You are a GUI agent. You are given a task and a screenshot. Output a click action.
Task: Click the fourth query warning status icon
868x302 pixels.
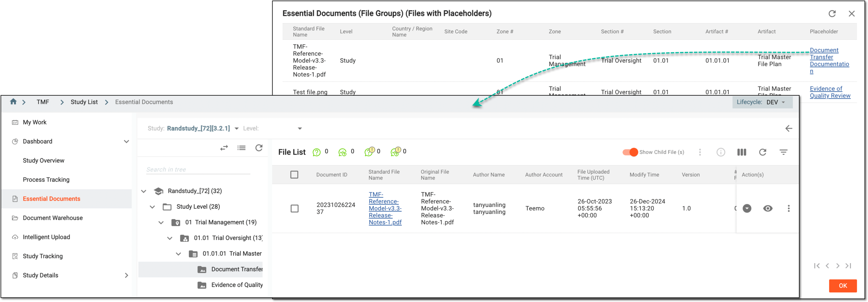point(395,152)
